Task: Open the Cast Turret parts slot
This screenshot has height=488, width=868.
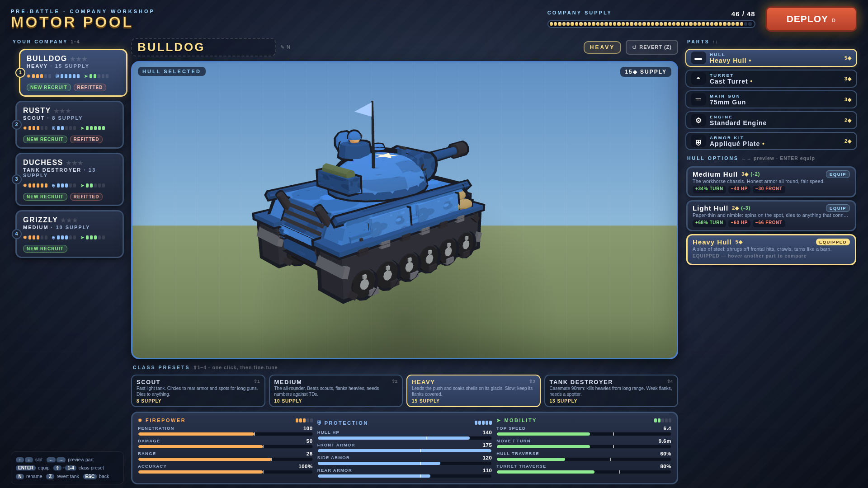Action: (771, 79)
